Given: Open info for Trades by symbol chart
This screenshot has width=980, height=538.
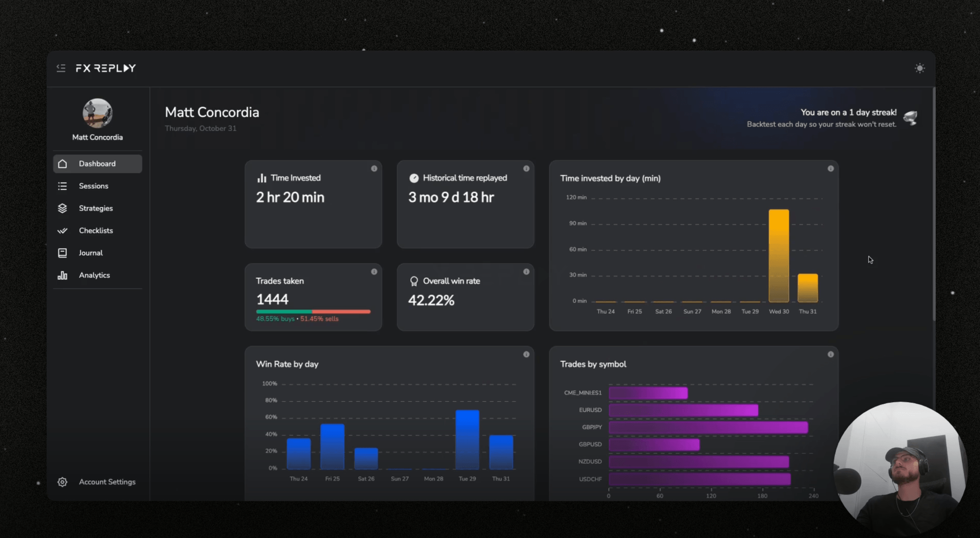Looking at the screenshot, I should pyautogui.click(x=831, y=355).
